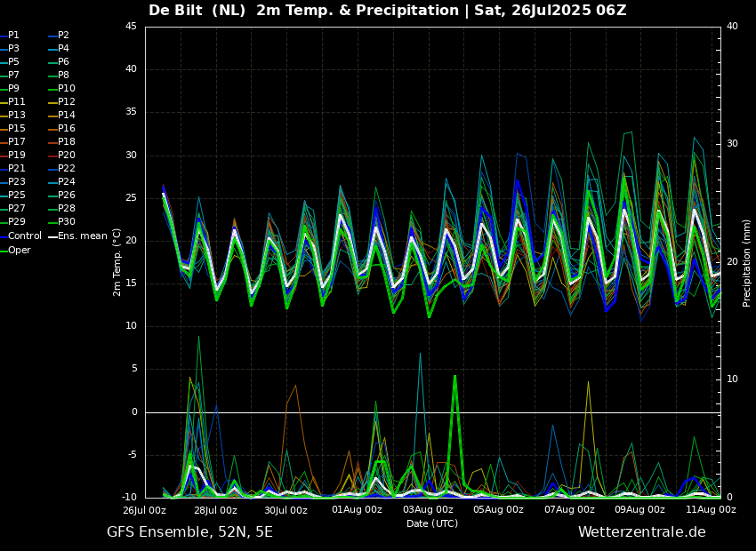This screenshot has height=551, width=756.
Task: Click the 09Aug 00z date tick
Action: 639,509
